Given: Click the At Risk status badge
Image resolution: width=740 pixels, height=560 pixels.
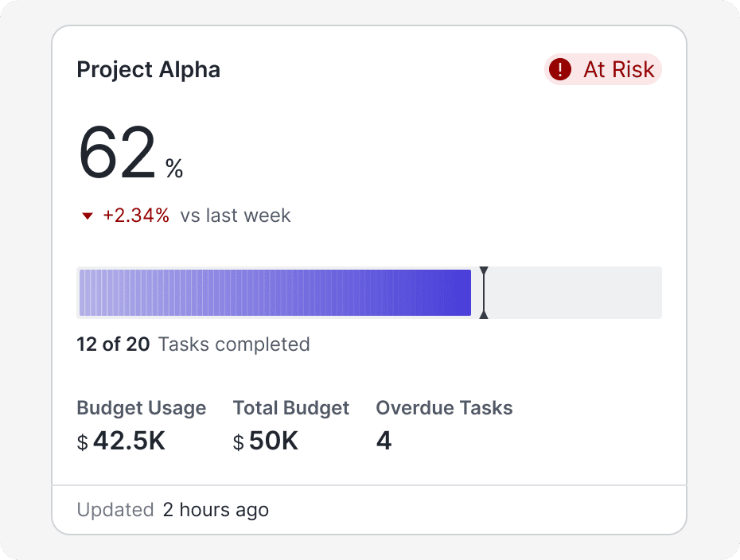Looking at the screenshot, I should pos(603,70).
